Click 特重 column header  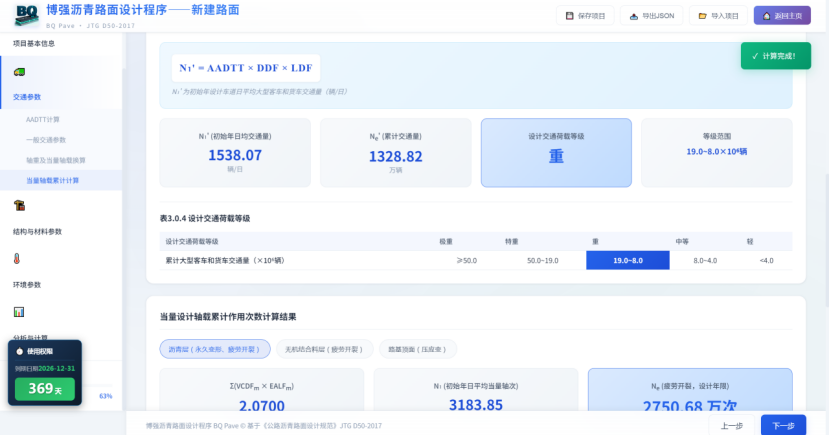tap(511, 241)
